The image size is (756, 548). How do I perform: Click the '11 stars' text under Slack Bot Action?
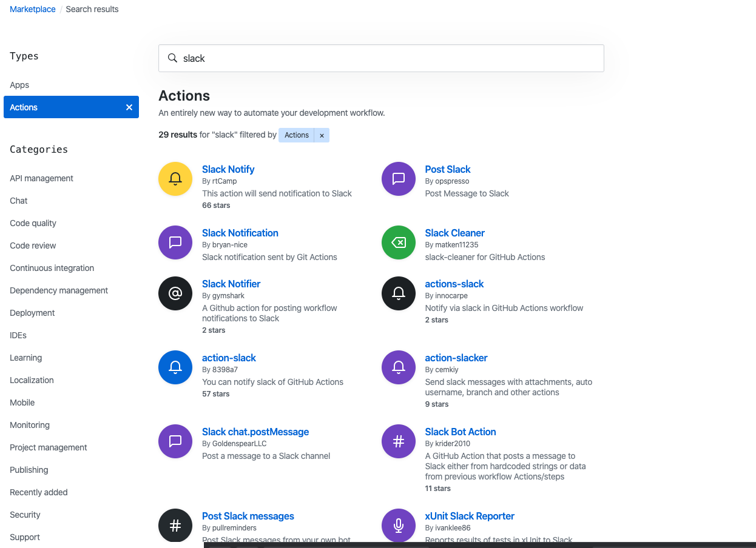point(438,489)
